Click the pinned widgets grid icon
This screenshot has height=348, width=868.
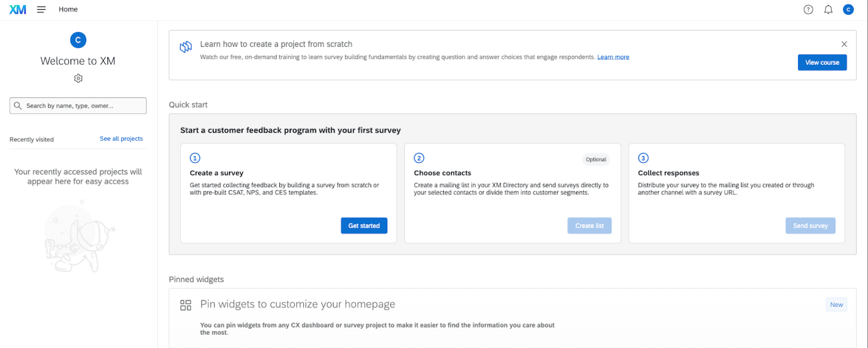click(186, 305)
